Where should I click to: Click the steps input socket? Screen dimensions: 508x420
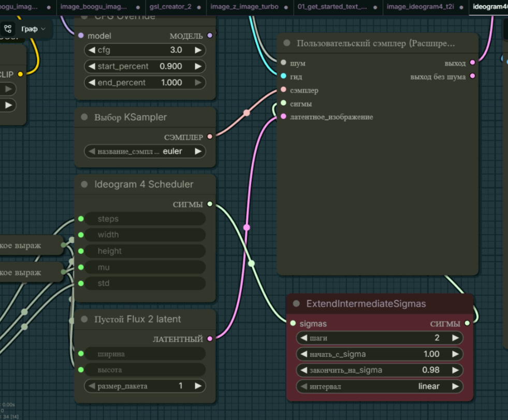(81, 219)
